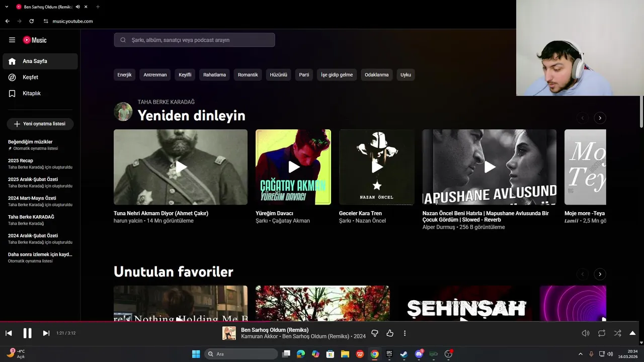Go back in browser history

[x=7, y=21]
